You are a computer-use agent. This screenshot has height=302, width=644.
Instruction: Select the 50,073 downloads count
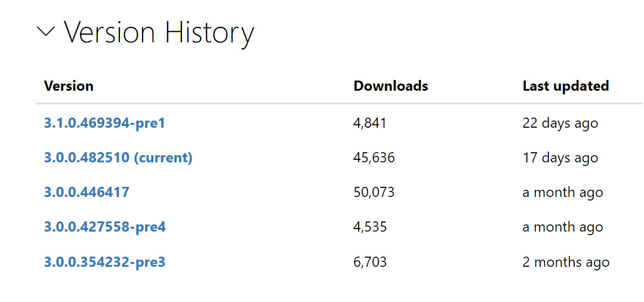(x=374, y=192)
